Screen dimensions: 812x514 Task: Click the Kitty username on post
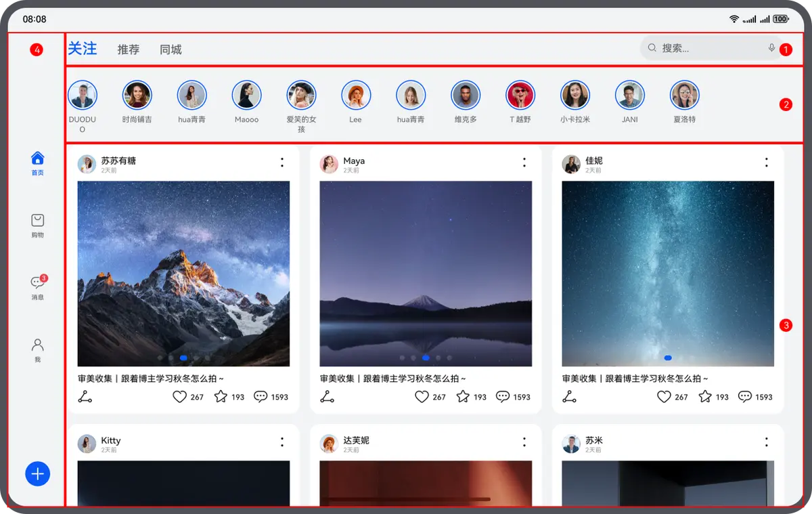point(111,440)
